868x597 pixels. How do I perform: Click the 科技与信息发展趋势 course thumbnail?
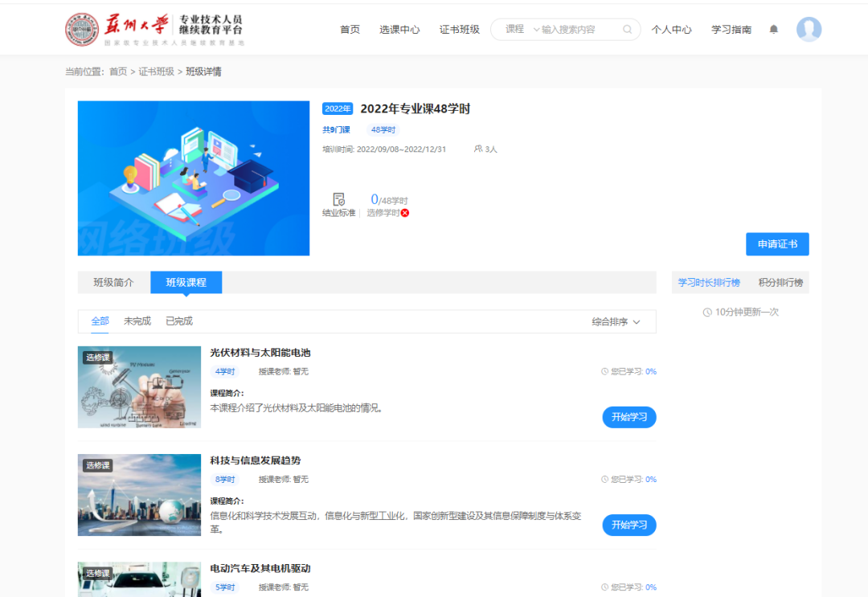coord(139,495)
